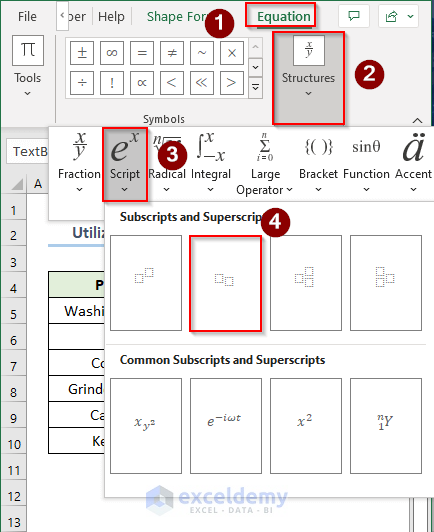Insert the equals sign symbol
The width and height of the screenshot is (434, 532).
pyautogui.click(x=142, y=53)
